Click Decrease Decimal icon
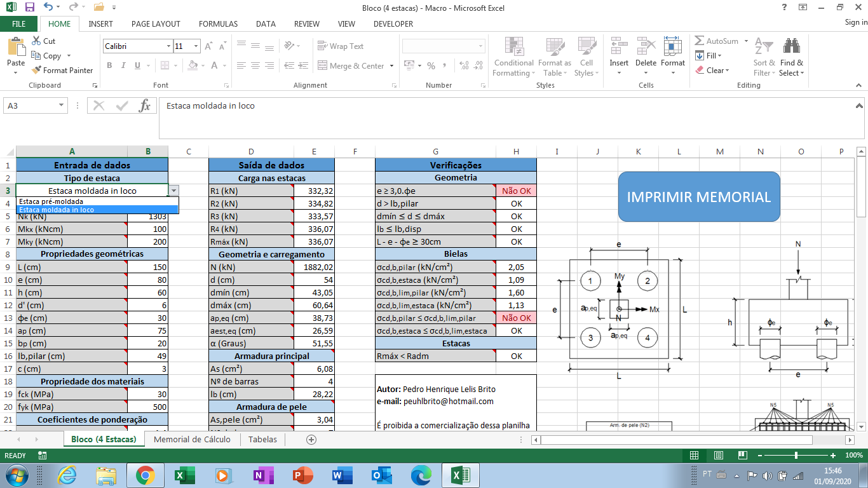 [x=478, y=65]
